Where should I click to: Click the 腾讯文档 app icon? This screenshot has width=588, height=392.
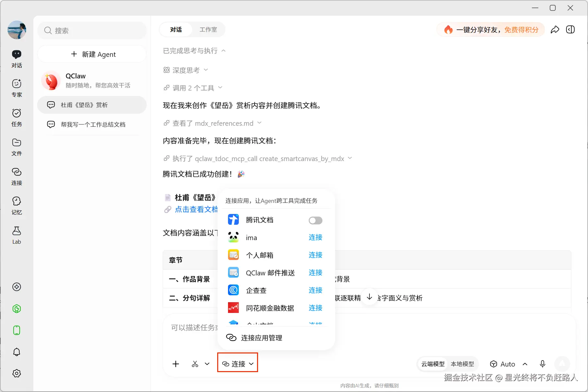233,220
